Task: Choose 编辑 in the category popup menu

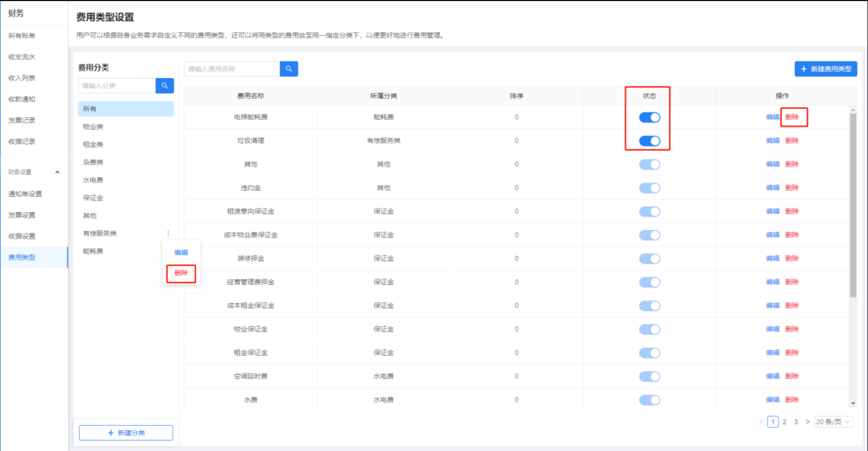Action: click(181, 253)
